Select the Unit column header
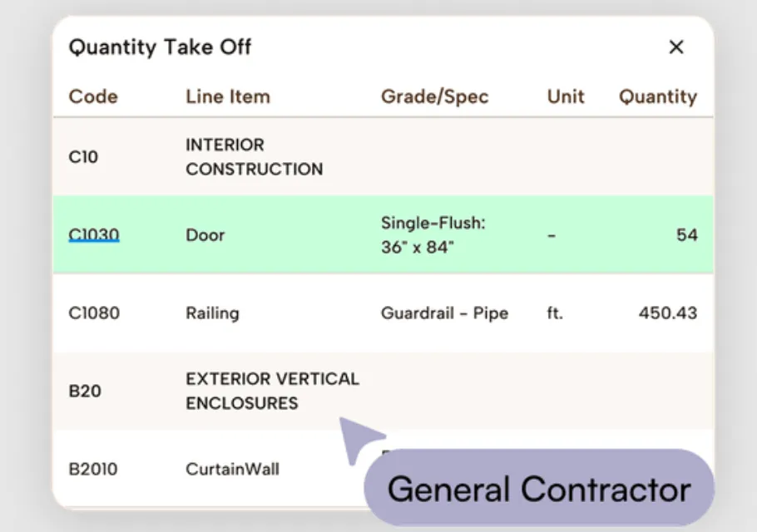Screen dimensions: 757x532 [566, 96]
